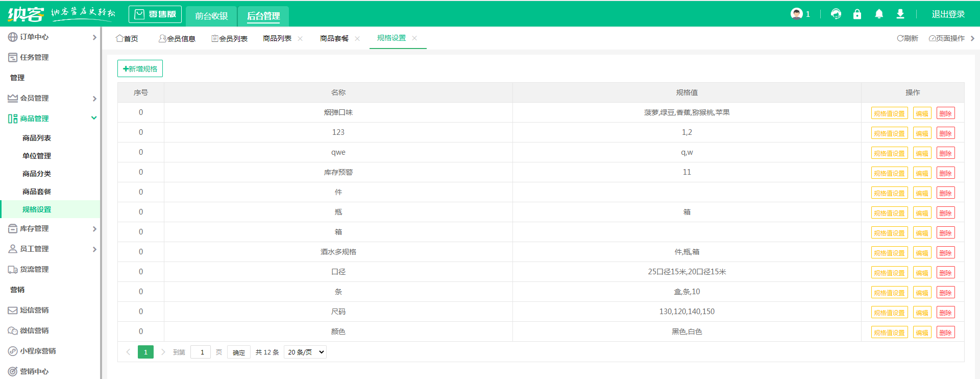Close the 商品套餐 tab
The height and width of the screenshot is (379, 980).
tap(357, 38)
